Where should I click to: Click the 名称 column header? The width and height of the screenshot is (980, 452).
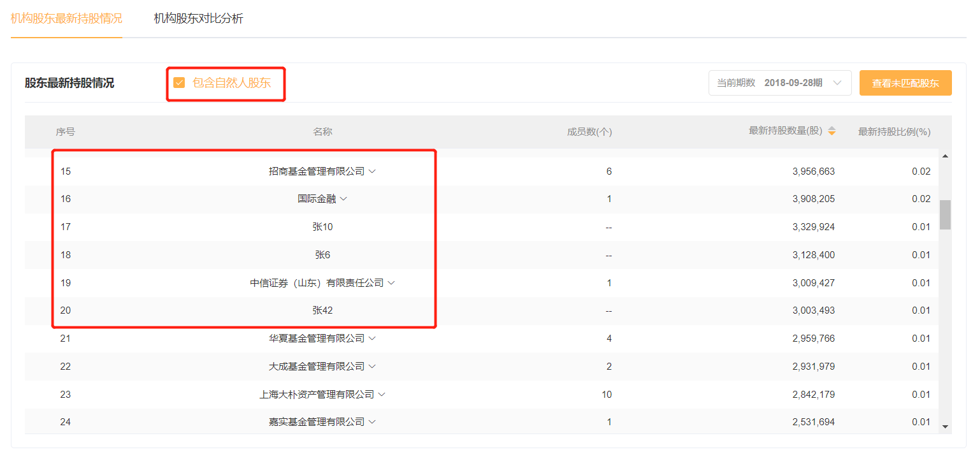(322, 132)
